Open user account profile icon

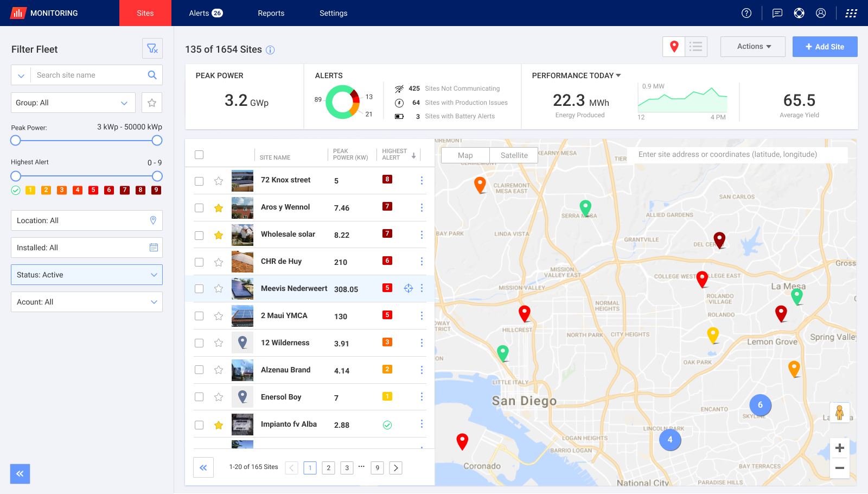[821, 13]
